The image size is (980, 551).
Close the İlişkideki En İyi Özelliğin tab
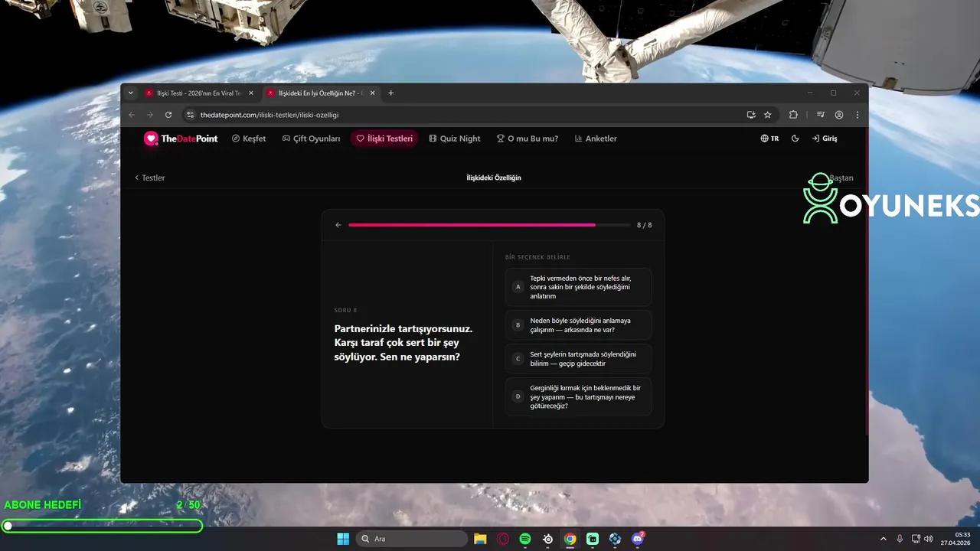[x=373, y=93]
